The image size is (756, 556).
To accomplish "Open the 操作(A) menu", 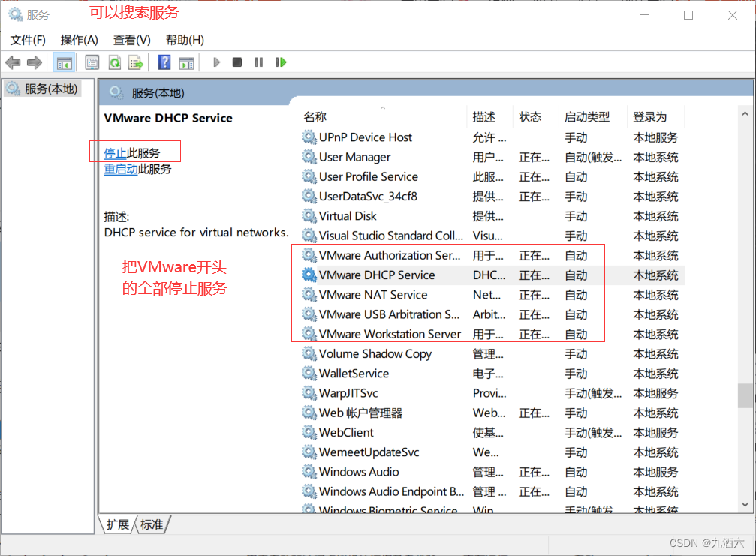I will coord(79,40).
